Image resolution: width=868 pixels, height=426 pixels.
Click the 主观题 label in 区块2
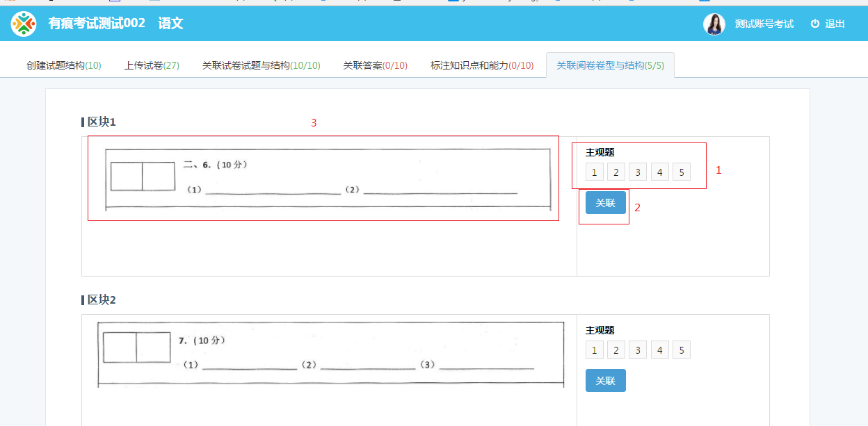coord(600,331)
